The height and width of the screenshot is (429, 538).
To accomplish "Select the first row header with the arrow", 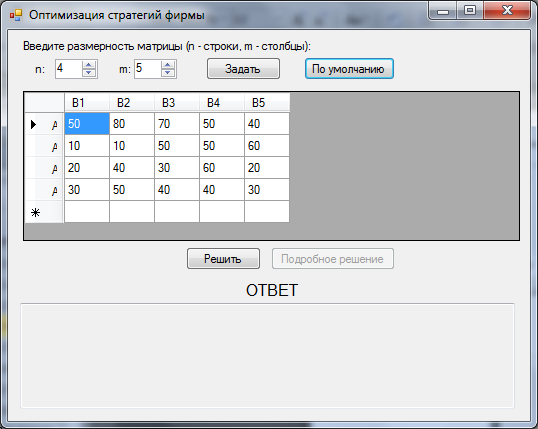I will click(x=45, y=124).
